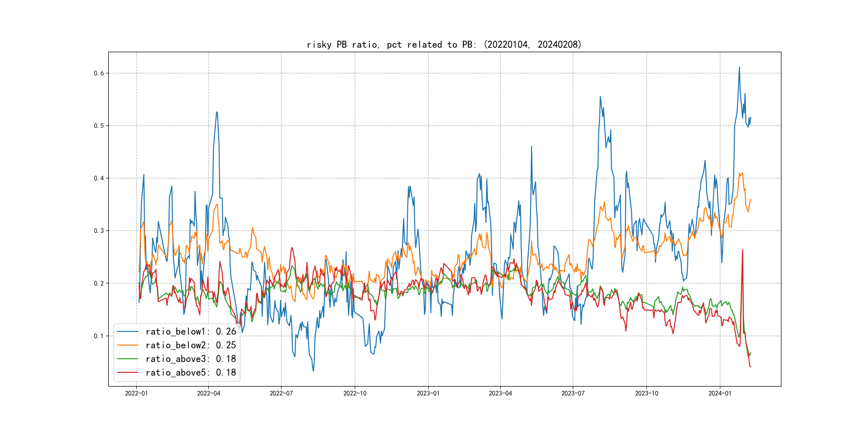This screenshot has width=868, height=434.
Task: Select the 'ratio_below1: 0.26' legend label
Action: tap(191, 332)
